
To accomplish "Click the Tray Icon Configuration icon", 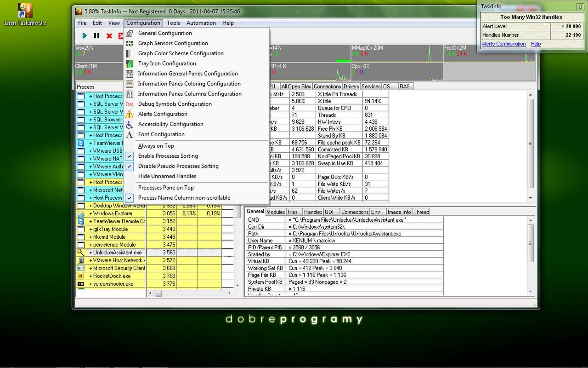I will (130, 63).
